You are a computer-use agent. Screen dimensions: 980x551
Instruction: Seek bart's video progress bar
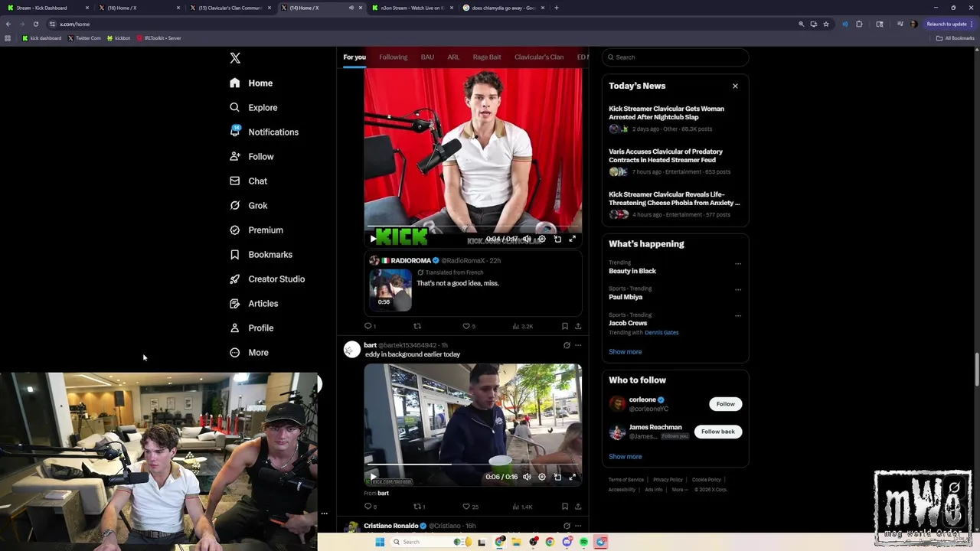[473, 464]
